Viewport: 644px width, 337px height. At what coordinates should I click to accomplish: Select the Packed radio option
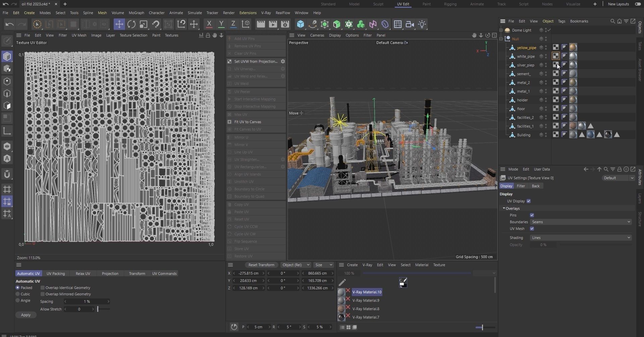click(18, 288)
